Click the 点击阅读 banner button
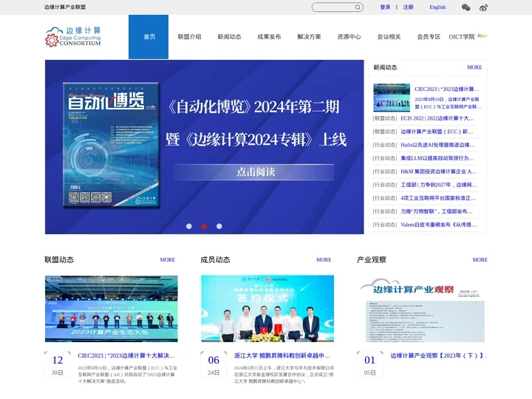The image size is (532, 399). coord(253,172)
